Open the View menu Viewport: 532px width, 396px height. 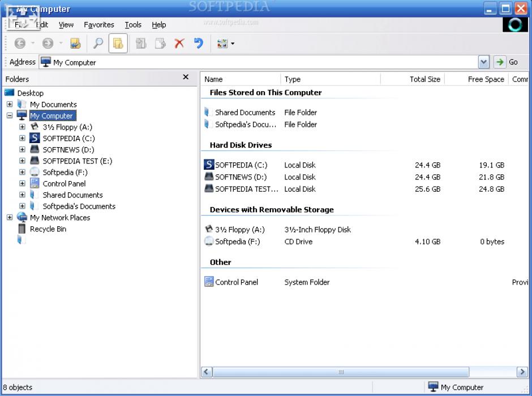pyautogui.click(x=66, y=25)
